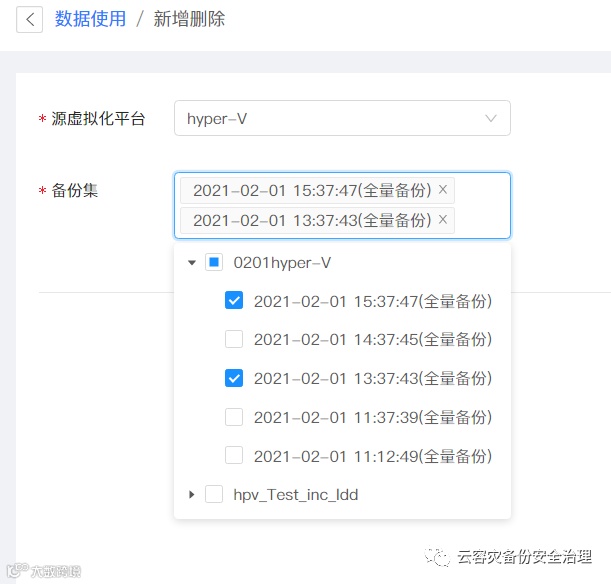Check the 2021-02-01 11:37:39 backup
Viewport: 611px width, 584px height.
(234, 417)
